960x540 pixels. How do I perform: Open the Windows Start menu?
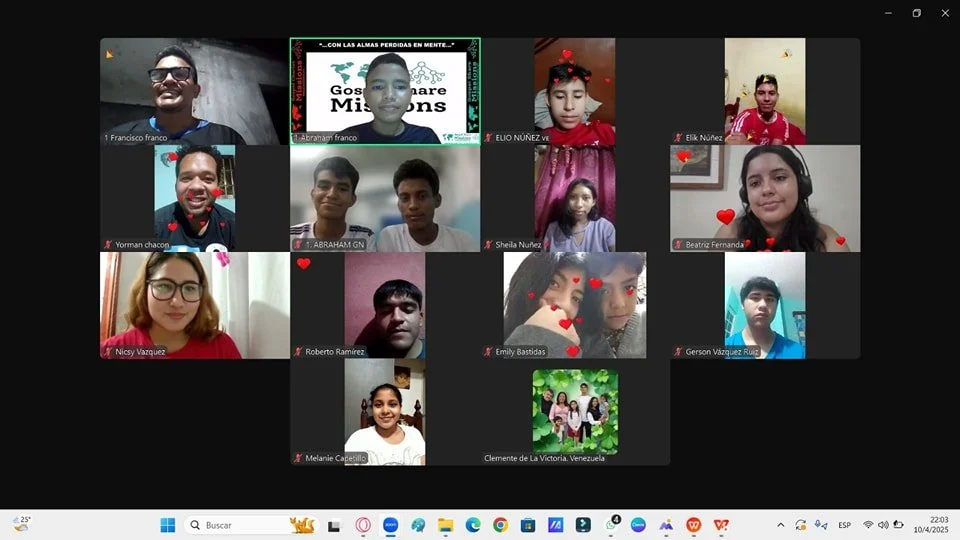click(167, 525)
